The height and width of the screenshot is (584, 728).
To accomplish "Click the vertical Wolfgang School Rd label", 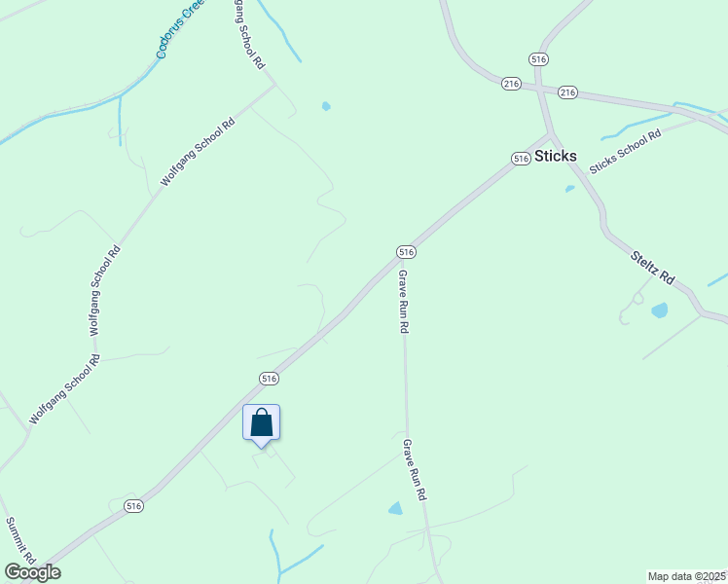I will [x=104, y=291].
